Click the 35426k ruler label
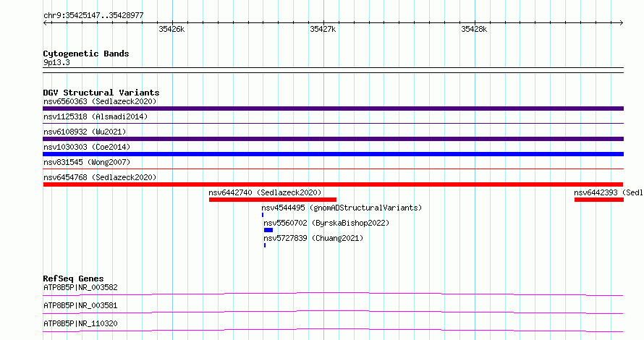Viewport: 644px width, 340px height. pyautogui.click(x=171, y=29)
